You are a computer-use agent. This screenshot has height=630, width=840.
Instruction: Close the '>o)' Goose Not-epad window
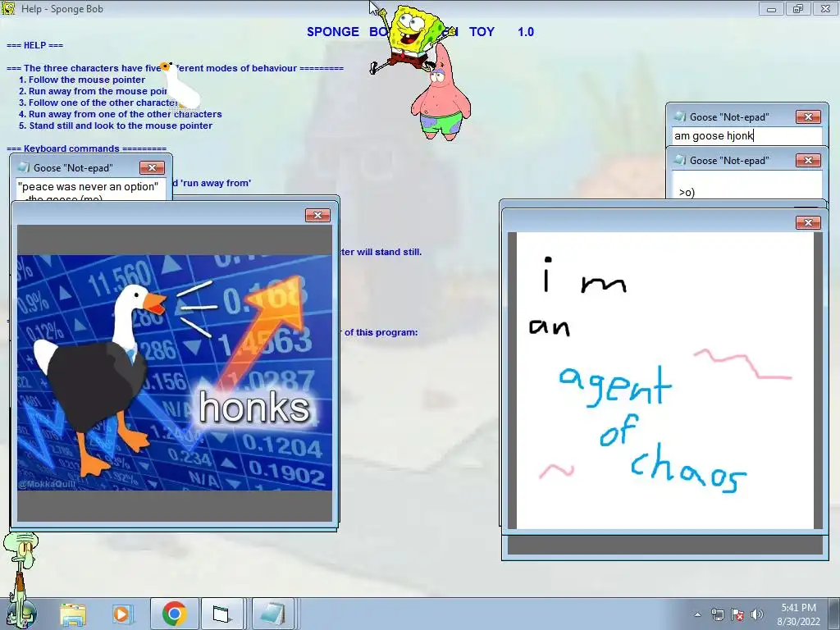808,161
